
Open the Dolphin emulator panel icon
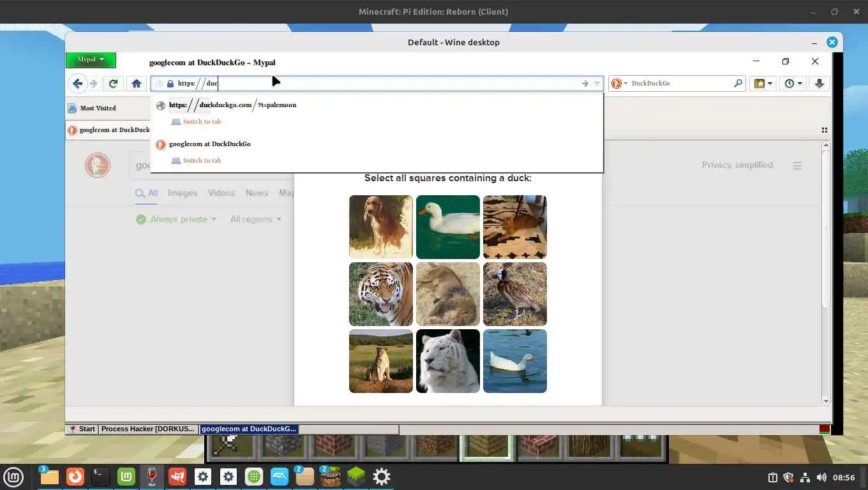pos(280,477)
